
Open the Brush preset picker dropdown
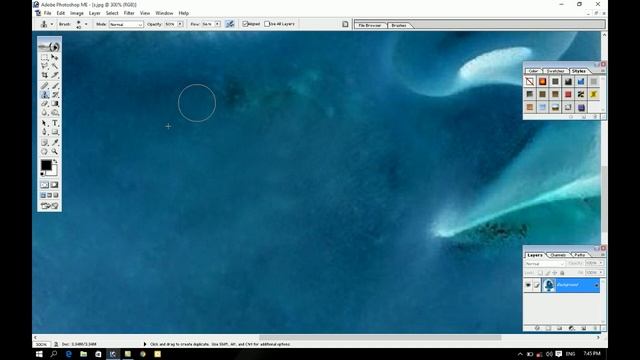click(x=86, y=24)
